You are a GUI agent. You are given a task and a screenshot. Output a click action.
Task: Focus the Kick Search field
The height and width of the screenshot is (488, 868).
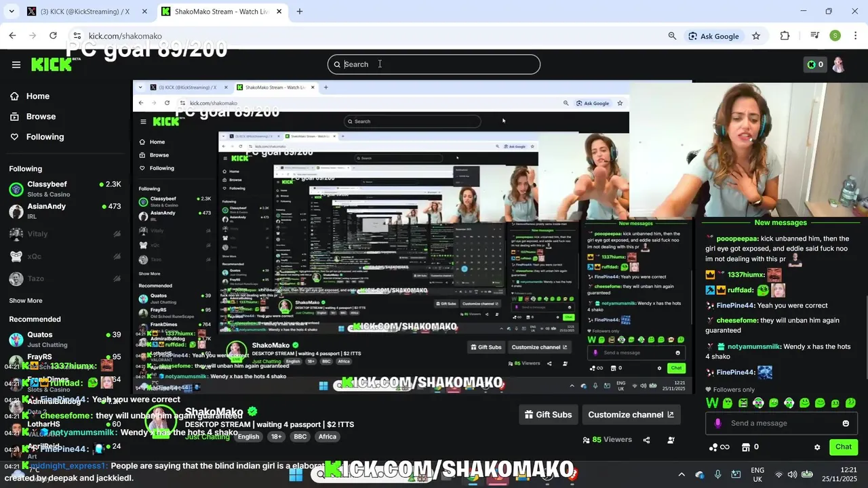(x=434, y=64)
